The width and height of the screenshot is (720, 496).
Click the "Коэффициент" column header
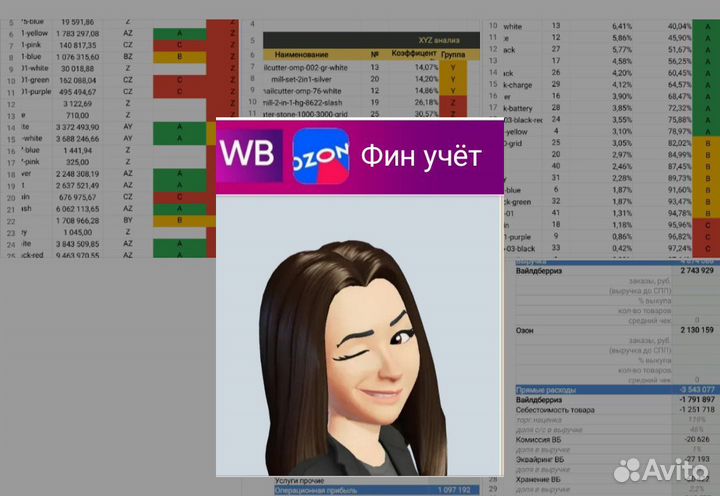tap(414, 54)
